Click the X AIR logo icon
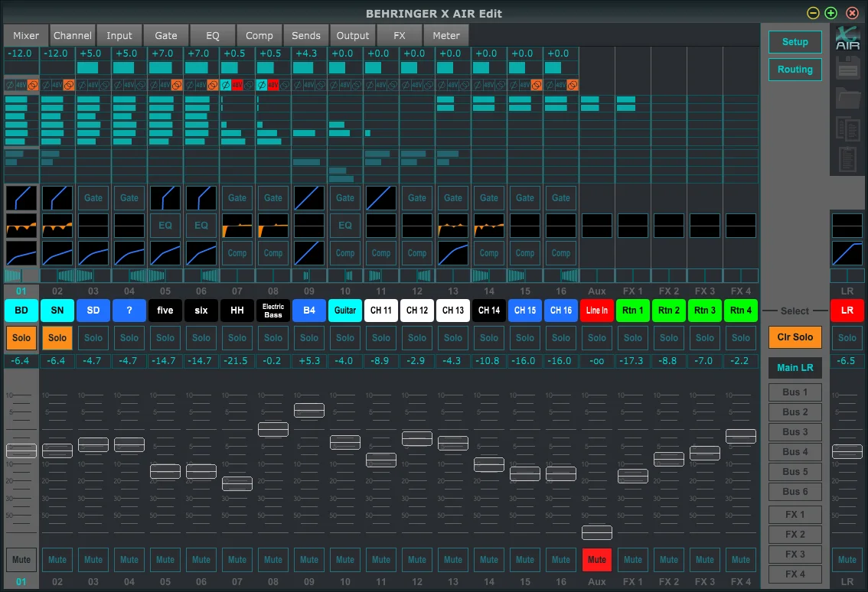868x592 pixels. pos(847,38)
